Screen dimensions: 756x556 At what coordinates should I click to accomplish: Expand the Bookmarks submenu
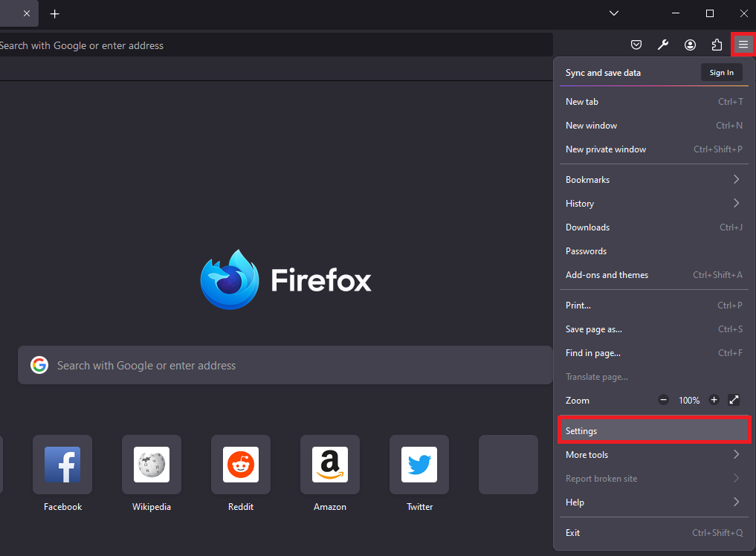(x=654, y=179)
